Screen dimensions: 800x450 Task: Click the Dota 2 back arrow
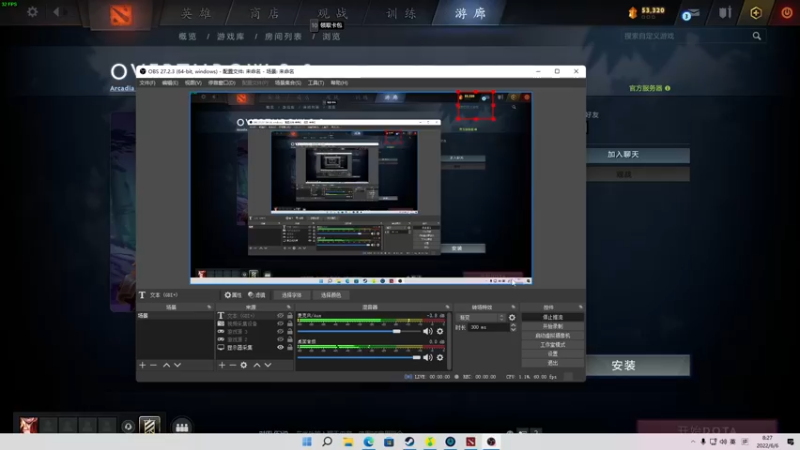click(57, 12)
